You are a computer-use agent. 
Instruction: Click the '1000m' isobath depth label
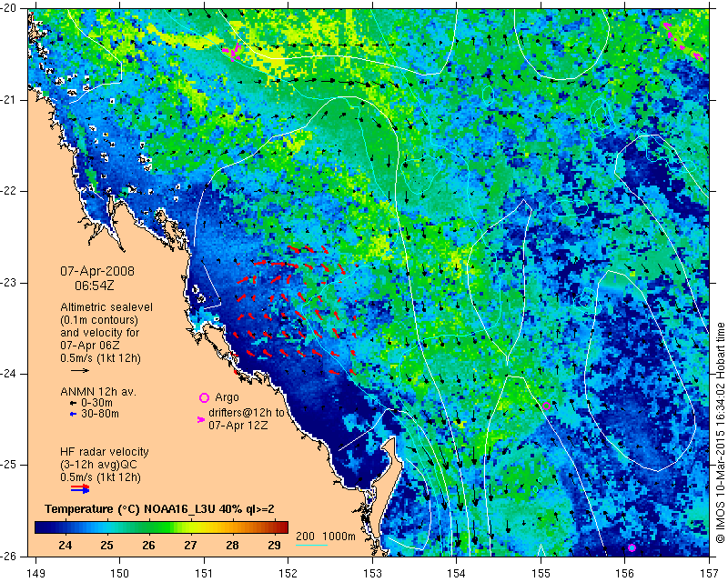(x=339, y=537)
